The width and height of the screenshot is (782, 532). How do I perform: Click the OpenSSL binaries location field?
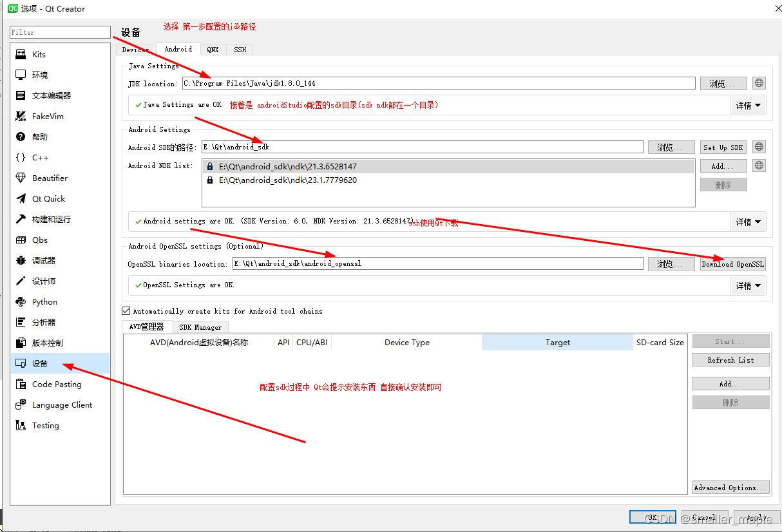click(437, 263)
